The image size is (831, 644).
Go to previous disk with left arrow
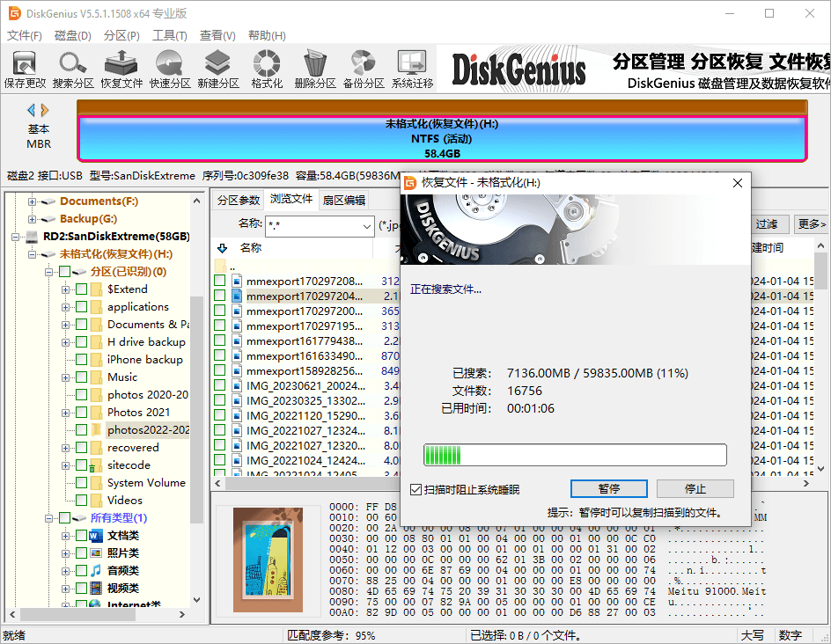(x=32, y=110)
